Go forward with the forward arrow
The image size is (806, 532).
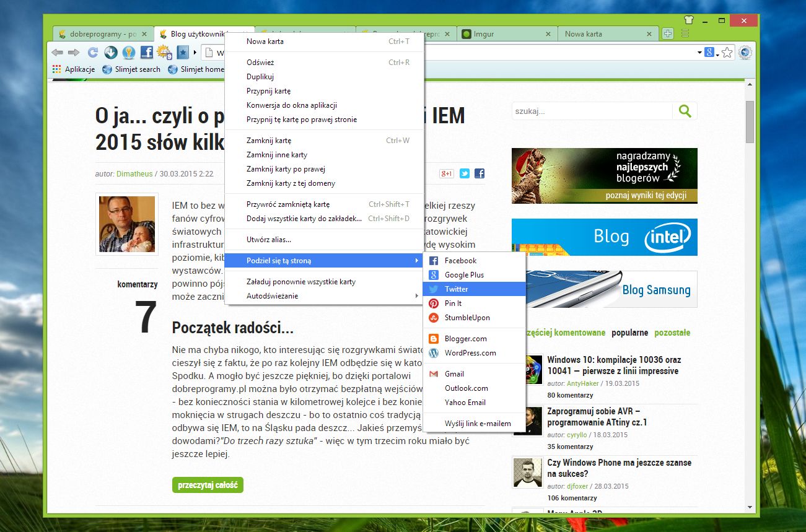click(x=74, y=53)
